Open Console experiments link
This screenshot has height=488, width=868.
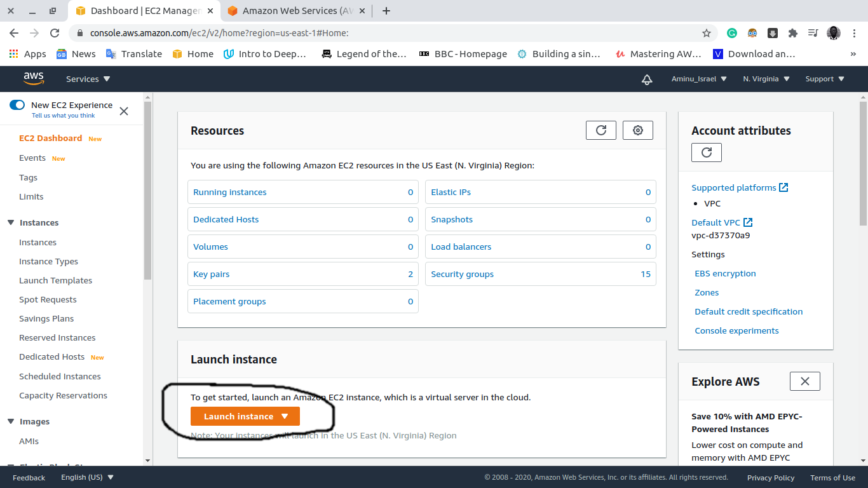(x=736, y=330)
